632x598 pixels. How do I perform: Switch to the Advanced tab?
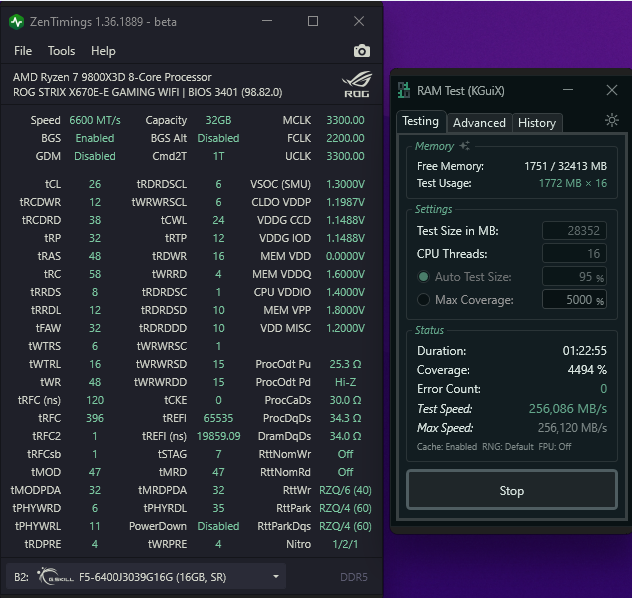point(479,123)
